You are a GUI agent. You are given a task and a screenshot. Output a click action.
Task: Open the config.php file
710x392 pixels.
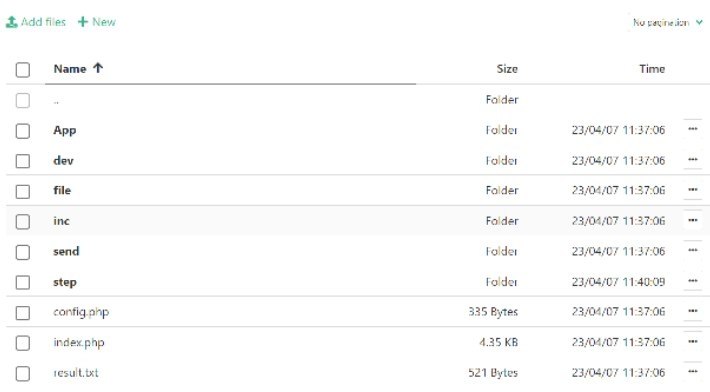coord(81,312)
